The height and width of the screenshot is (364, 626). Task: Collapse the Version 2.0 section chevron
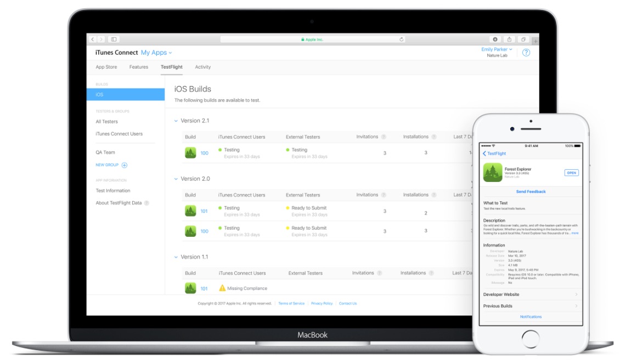[176, 179]
